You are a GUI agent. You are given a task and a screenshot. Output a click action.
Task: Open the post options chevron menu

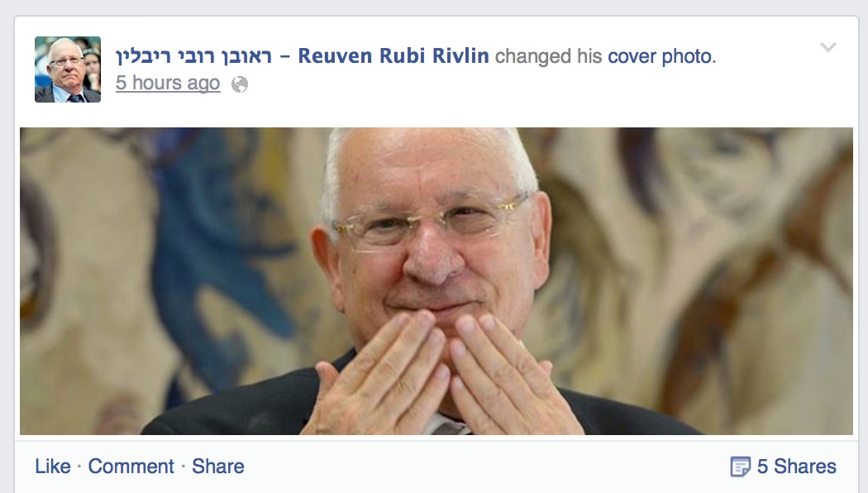(827, 47)
